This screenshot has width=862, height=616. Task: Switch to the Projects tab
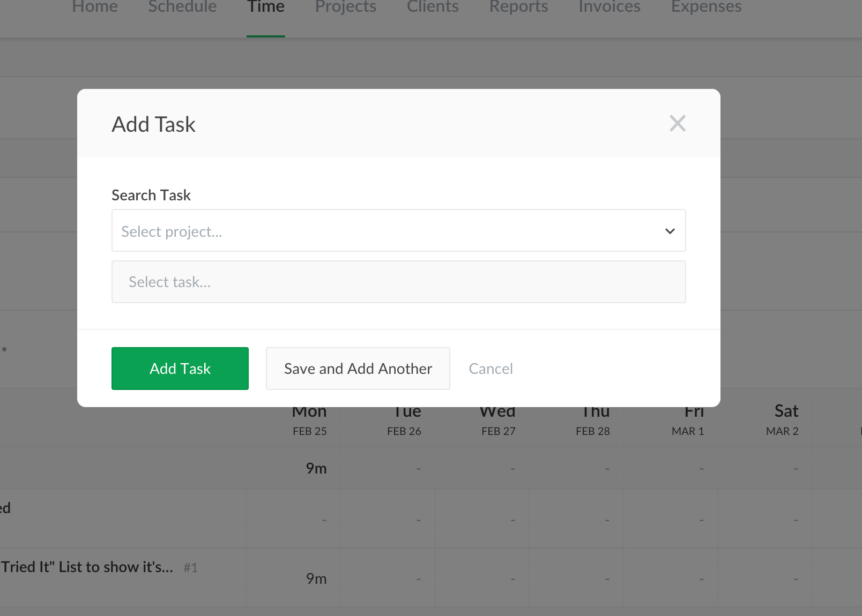[346, 7]
